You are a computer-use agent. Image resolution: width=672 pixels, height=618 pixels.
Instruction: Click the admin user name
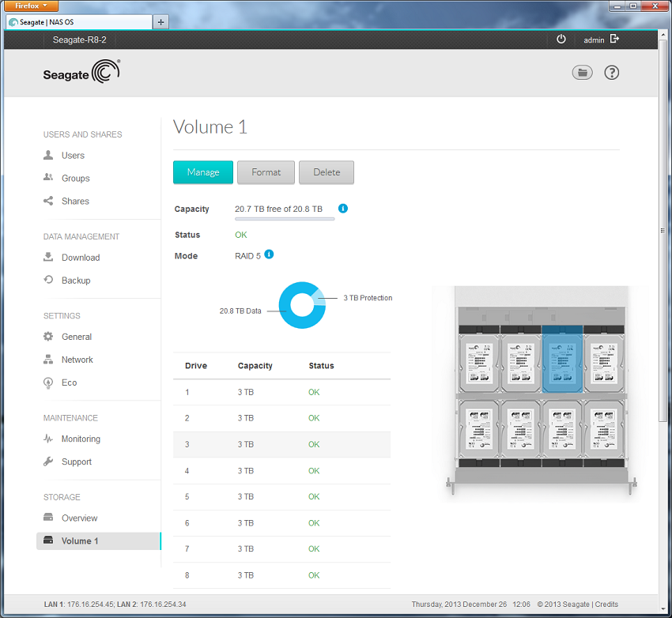(x=594, y=40)
